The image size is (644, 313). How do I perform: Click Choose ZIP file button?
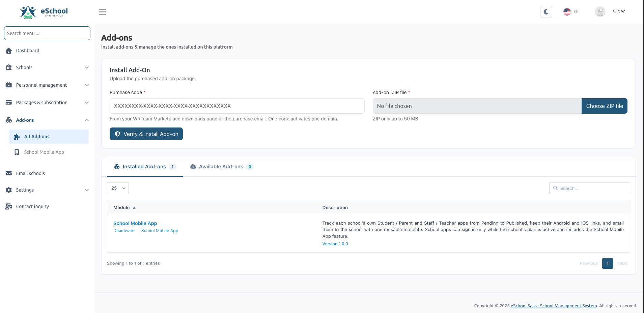(604, 106)
